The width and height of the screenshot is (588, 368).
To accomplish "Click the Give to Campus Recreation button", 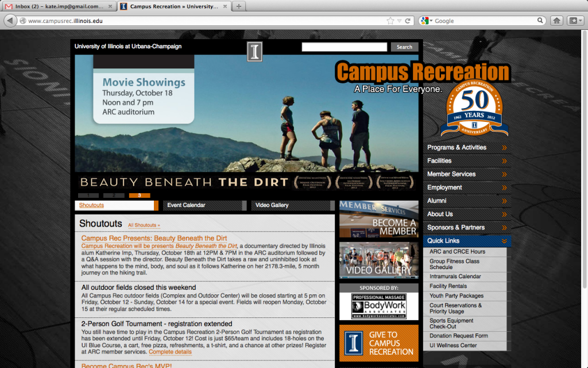I will tap(379, 343).
